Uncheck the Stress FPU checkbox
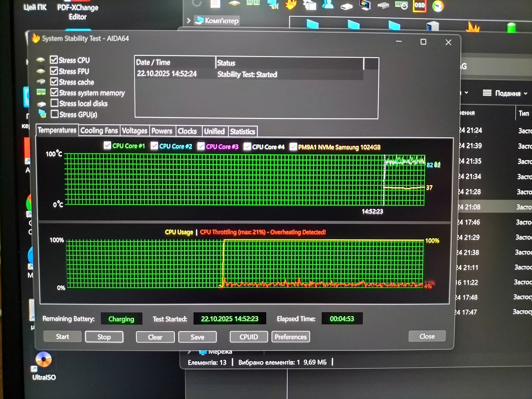The image size is (532, 399). click(54, 71)
